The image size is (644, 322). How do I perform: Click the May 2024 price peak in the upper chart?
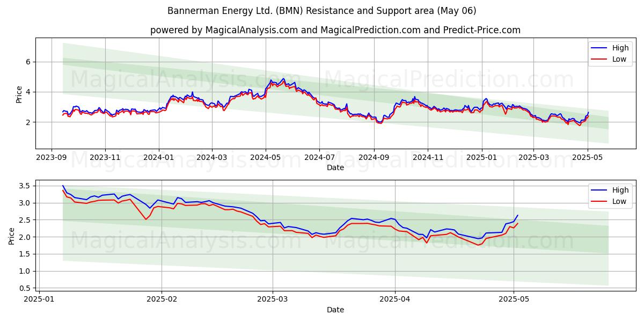(283, 79)
